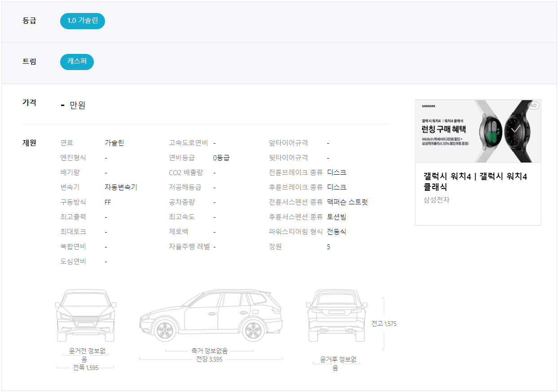Viewport: 558px width, 392px height.
Task: Select the 캐스퍼 trim pill
Action: [x=77, y=62]
